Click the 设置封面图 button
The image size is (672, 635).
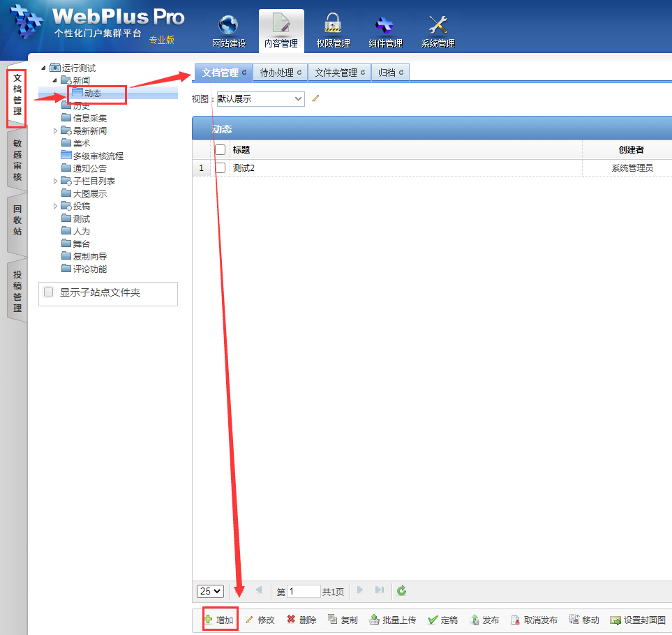[x=638, y=620]
